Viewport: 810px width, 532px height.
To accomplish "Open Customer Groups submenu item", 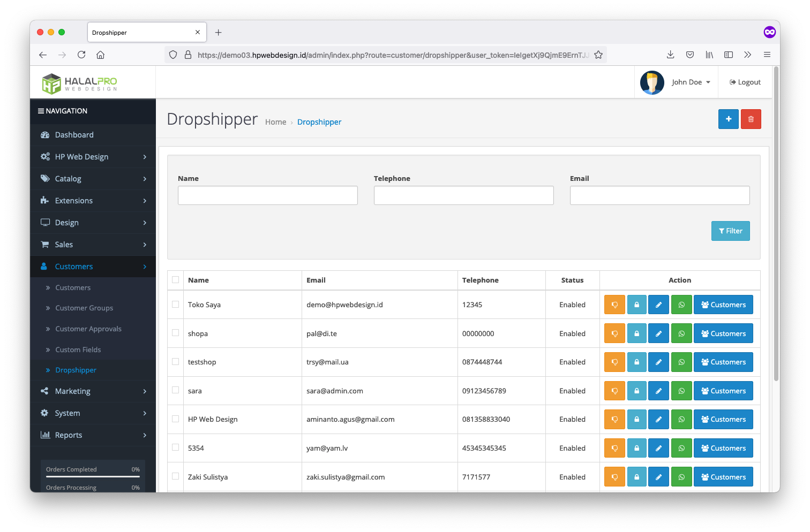I will click(x=84, y=308).
